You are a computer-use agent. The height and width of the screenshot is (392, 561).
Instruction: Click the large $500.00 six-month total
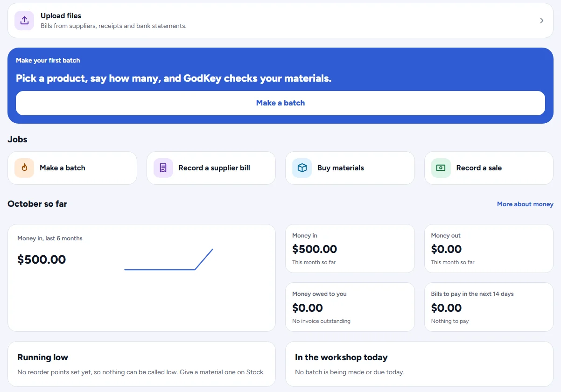(x=42, y=259)
